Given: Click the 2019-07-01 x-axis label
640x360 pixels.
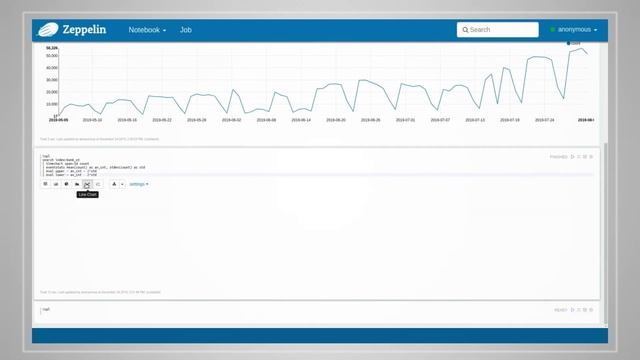Looking at the screenshot, I should (x=405, y=120).
